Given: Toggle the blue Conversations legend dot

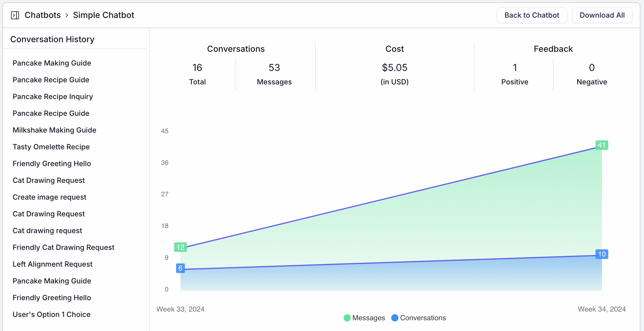Looking at the screenshot, I should pyautogui.click(x=395, y=318).
